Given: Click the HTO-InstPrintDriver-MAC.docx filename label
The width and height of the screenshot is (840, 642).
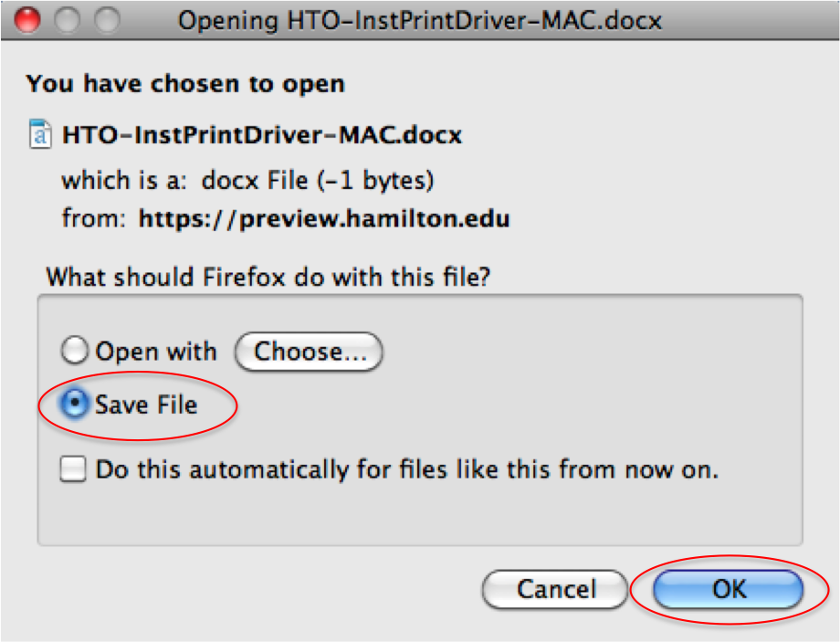Looking at the screenshot, I should click(x=262, y=134).
